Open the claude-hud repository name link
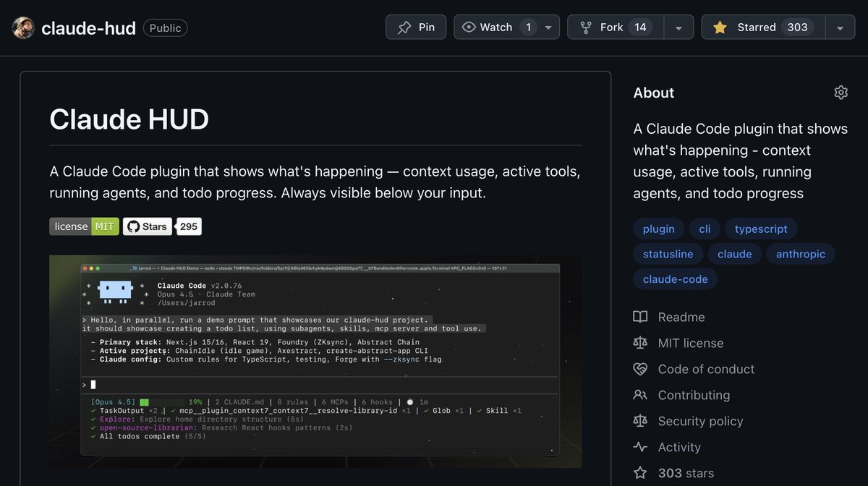This screenshot has height=486, width=868. click(x=90, y=27)
